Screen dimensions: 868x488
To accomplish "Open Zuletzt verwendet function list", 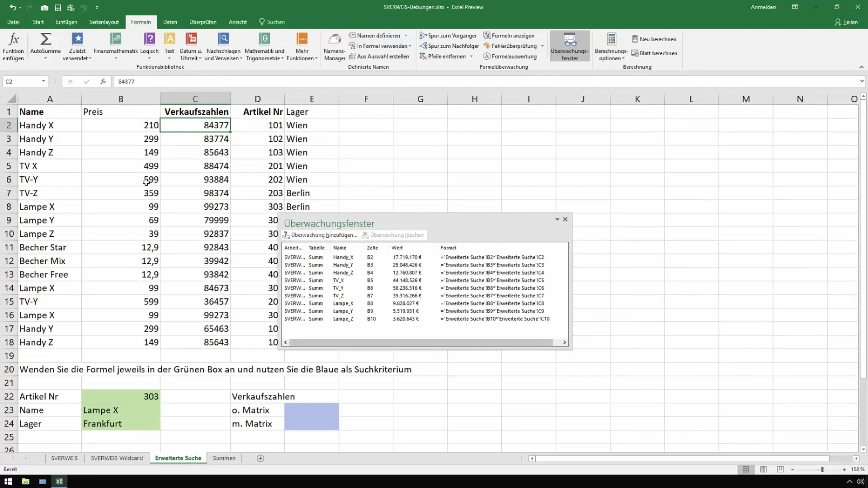I will point(77,47).
